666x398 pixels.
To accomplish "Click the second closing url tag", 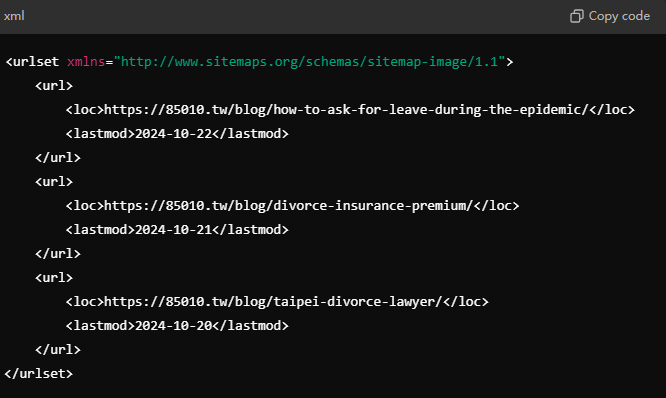I will click(58, 254).
